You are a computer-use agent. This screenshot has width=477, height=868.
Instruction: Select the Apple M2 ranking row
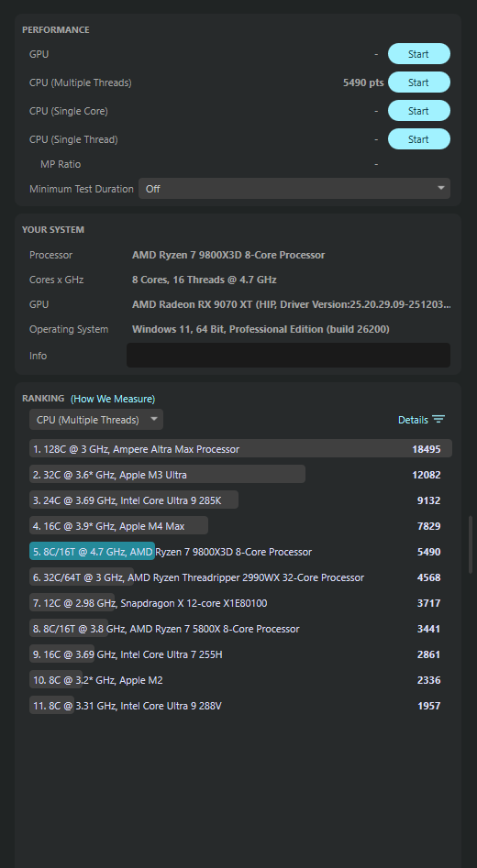click(240, 679)
